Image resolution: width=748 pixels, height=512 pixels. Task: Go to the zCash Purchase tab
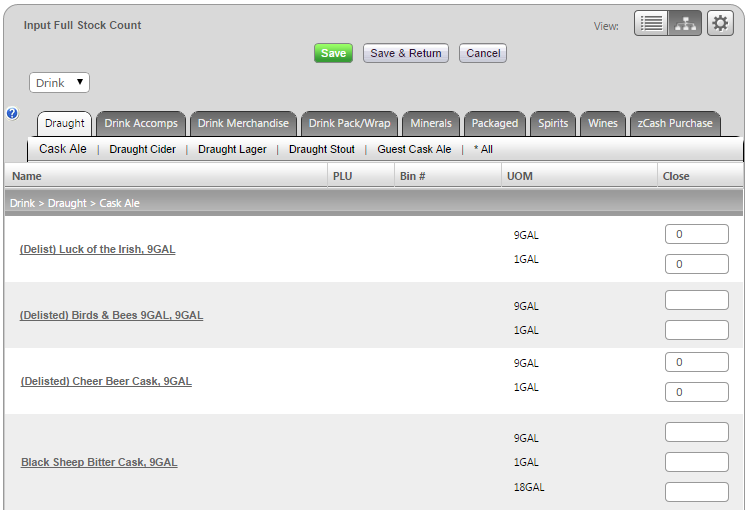click(675, 124)
